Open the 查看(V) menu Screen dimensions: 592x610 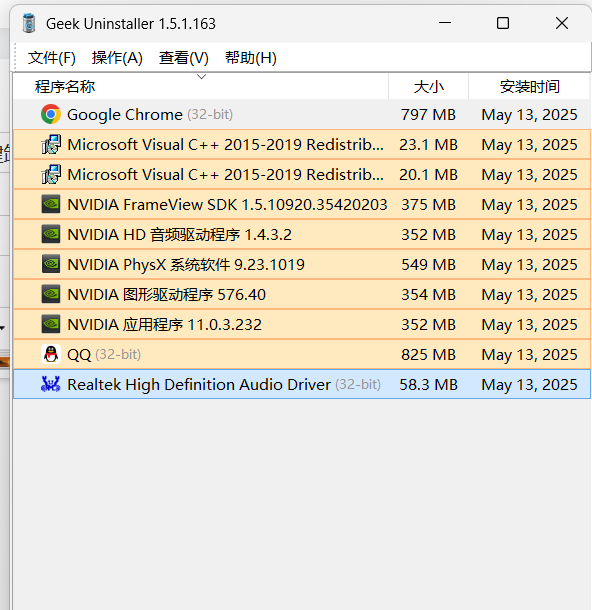coord(184,58)
